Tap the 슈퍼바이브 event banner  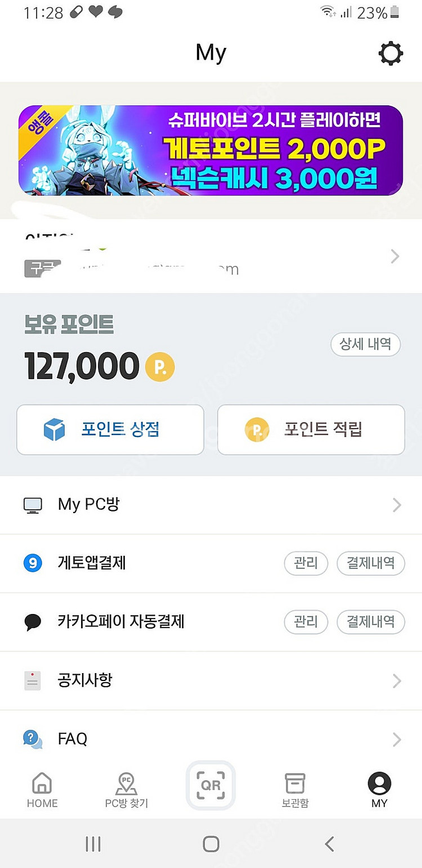click(210, 150)
